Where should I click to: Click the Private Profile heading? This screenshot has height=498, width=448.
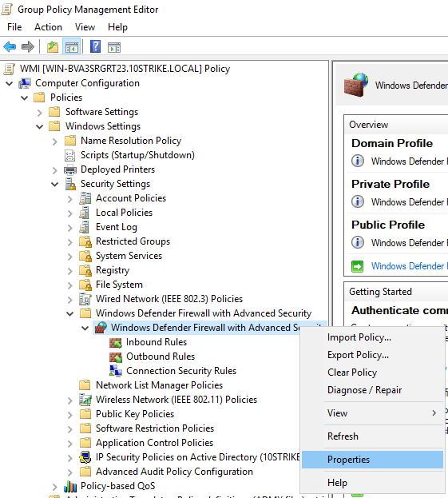391,184
